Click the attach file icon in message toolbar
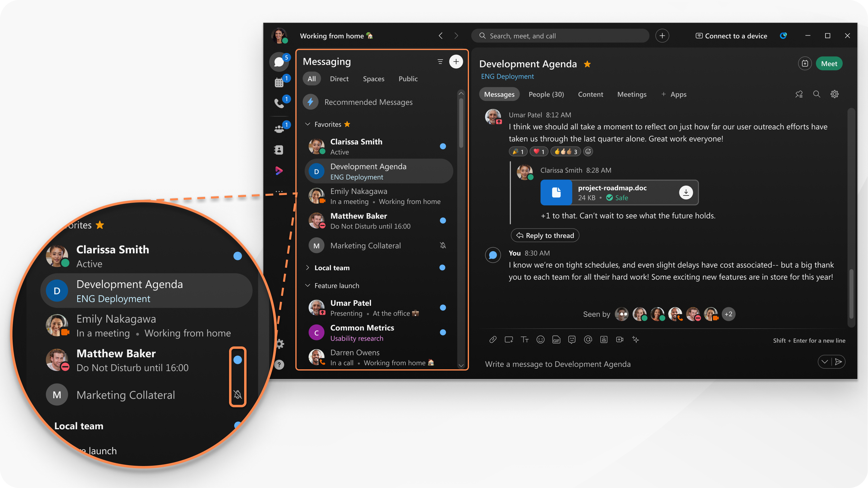The image size is (868, 488). point(491,339)
